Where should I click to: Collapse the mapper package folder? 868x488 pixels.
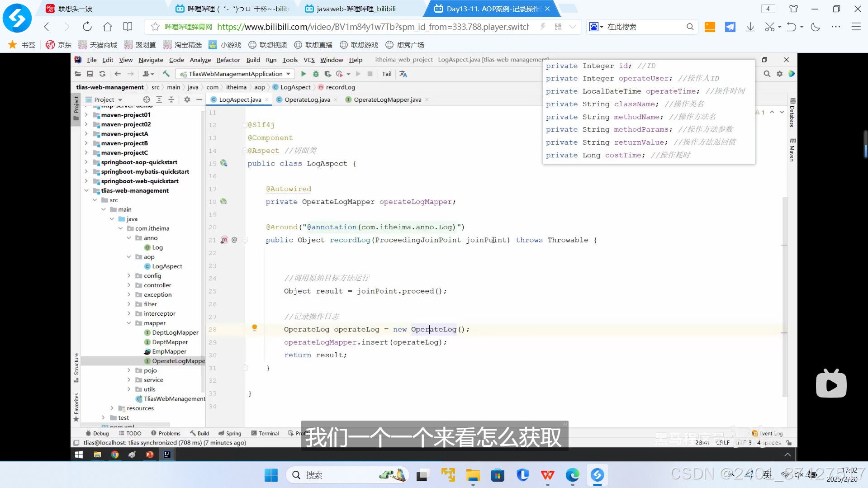tap(129, 323)
